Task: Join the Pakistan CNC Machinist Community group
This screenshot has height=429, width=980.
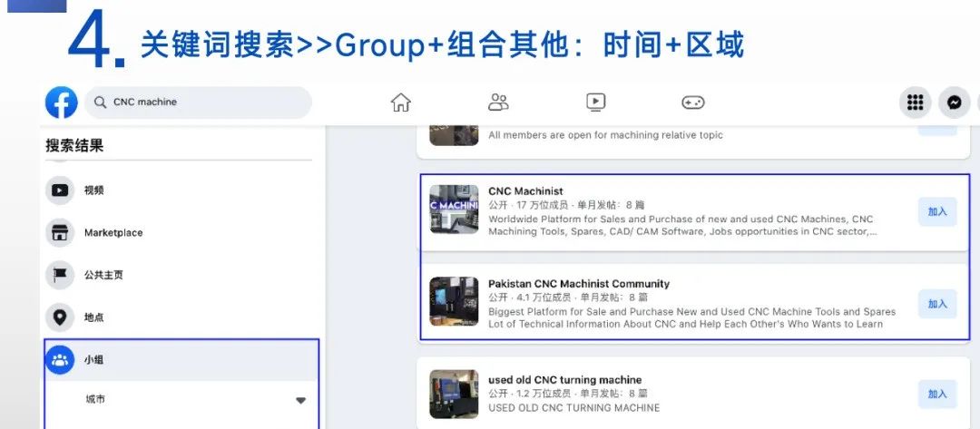Action: point(937,304)
